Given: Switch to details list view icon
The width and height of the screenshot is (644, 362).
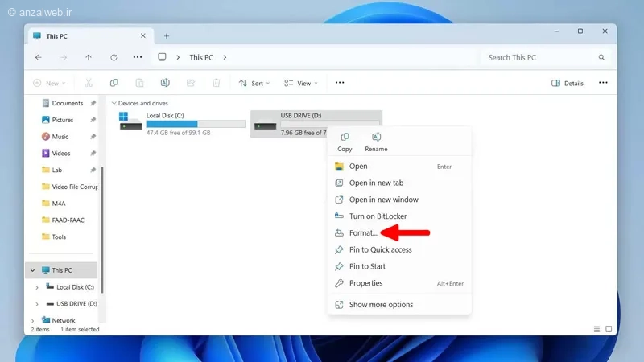Looking at the screenshot, I should pyautogui.click(x=597, y=329).
